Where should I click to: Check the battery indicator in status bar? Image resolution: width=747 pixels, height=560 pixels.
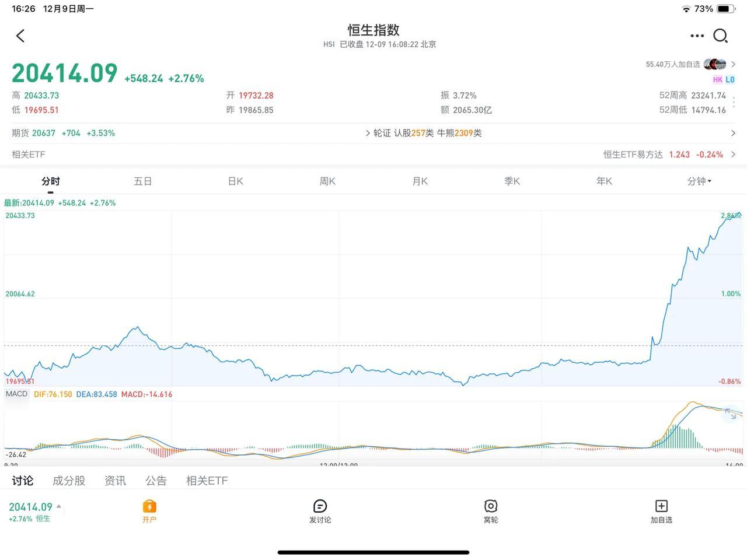(x=725, y=9)
